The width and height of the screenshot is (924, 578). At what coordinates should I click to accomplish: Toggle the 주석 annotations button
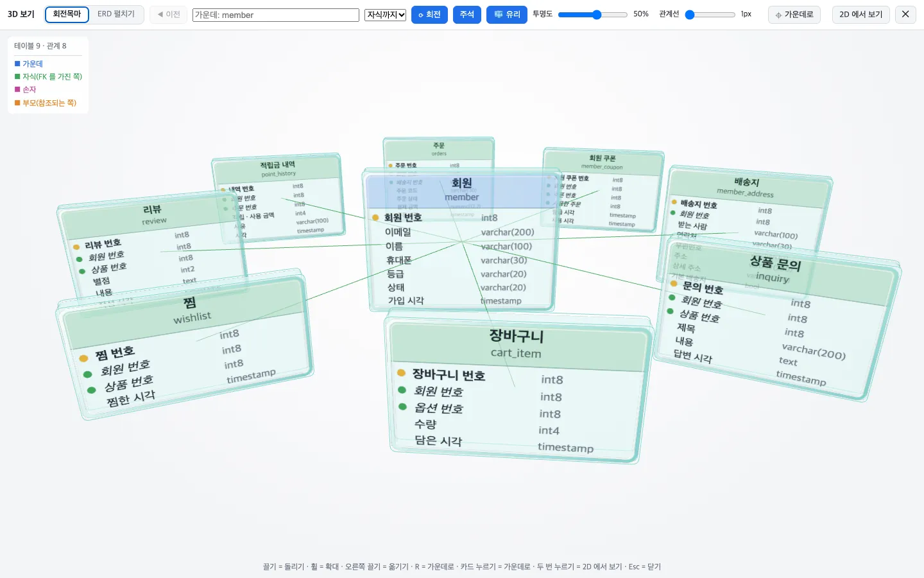pos(467,15)
